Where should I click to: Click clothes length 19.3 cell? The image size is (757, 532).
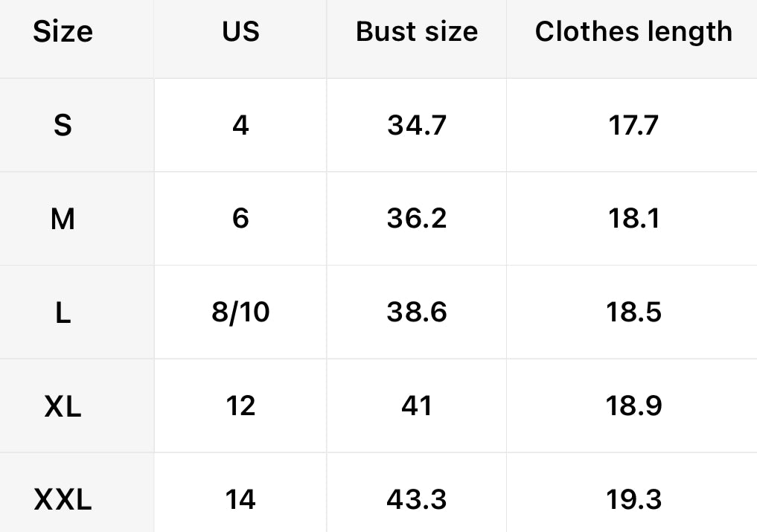click(633, 500)
